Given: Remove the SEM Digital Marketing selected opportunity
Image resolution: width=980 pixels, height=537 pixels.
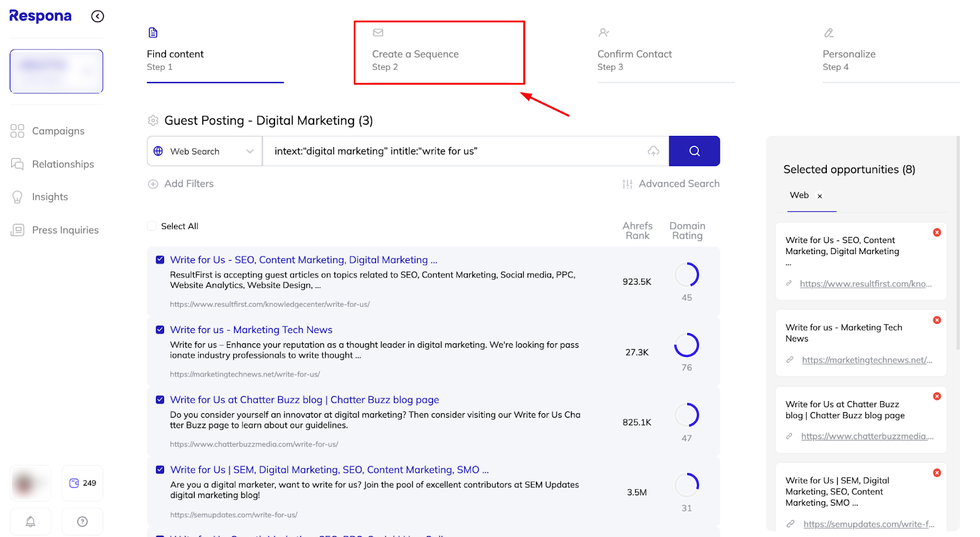Looking at the screenshot, I should (937, 473).
